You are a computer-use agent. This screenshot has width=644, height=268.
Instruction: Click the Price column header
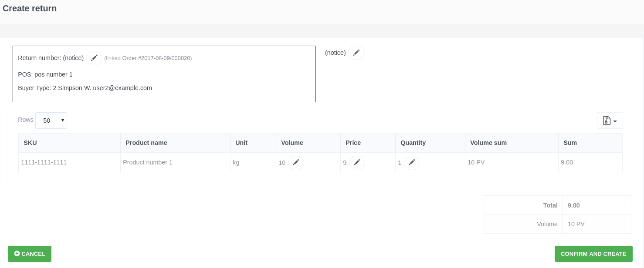tap(353, 143)
